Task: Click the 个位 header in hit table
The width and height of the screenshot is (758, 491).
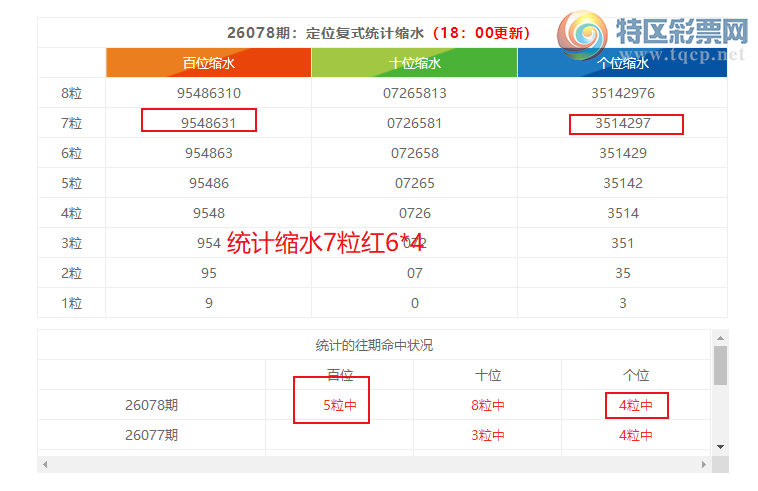Action: [636, 375]
